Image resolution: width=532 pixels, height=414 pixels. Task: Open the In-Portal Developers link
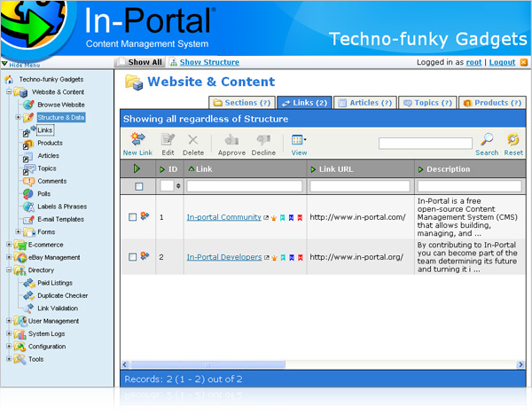[x=224, y=257]
